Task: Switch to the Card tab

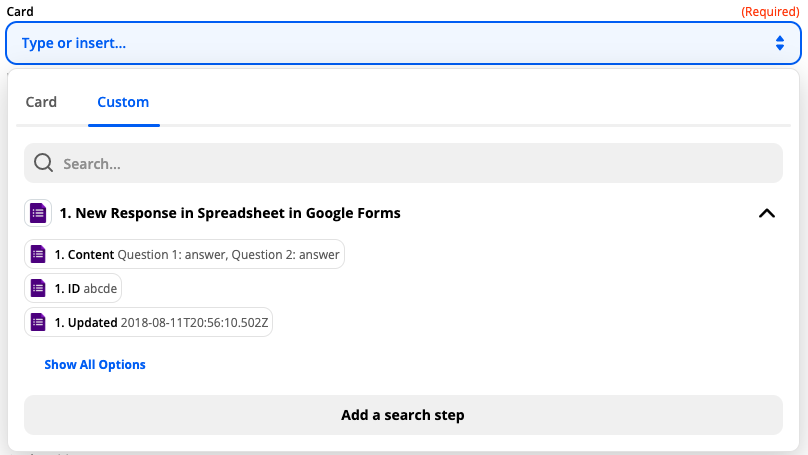Action: [x=41, y=102]
